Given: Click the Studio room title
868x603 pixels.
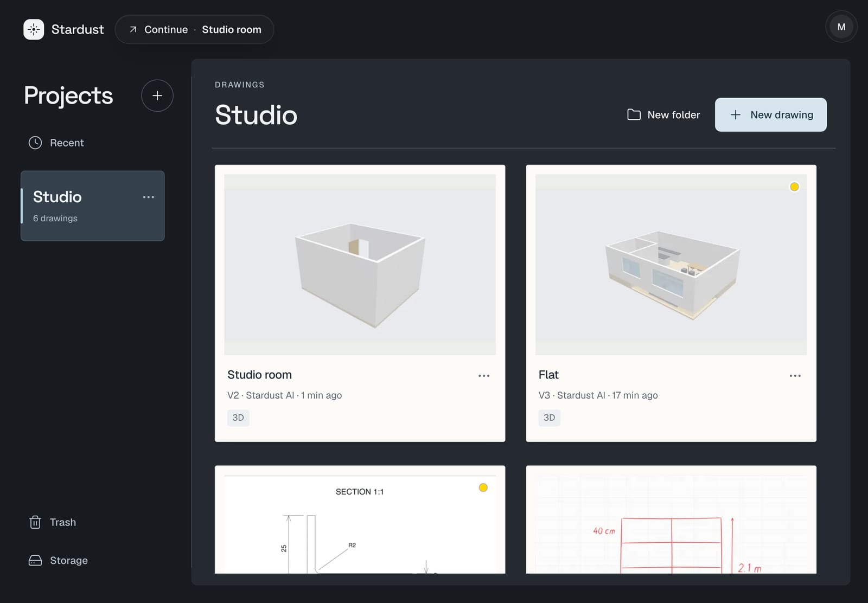Looking at the screenshot, I should (259, 375).
